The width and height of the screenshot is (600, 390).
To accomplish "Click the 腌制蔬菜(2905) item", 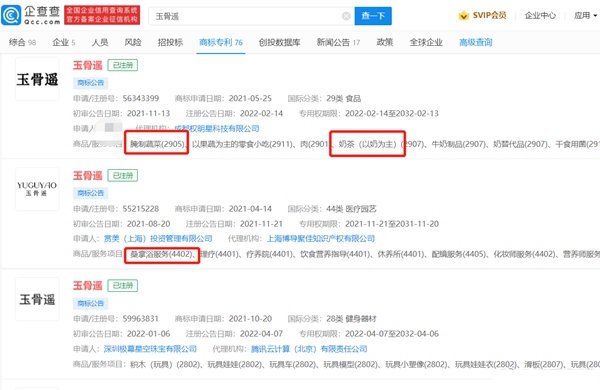I will click(158, 144).
